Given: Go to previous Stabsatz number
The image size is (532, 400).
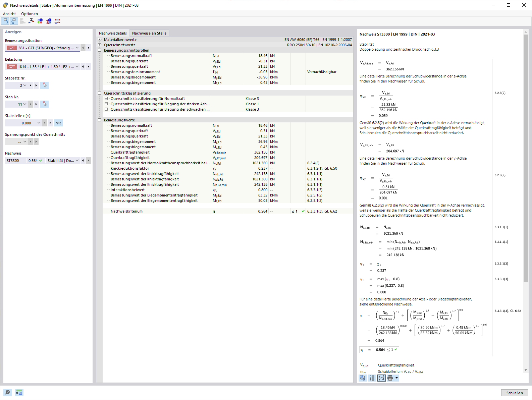Looking at the screenshot, I should pyautogui.click(x=31, y=85).
